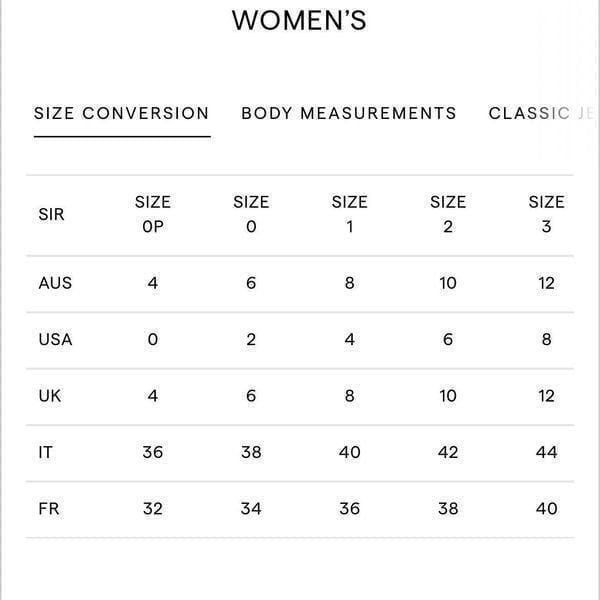600x600 pixels.
Task: Select USA value 2 under Size 0
Action: 251,339
